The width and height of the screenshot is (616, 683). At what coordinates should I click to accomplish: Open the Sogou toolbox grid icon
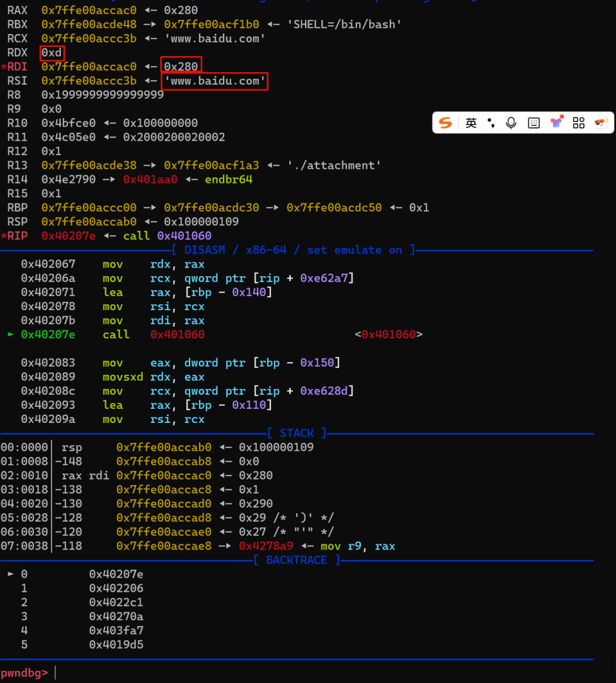point(579,123)
